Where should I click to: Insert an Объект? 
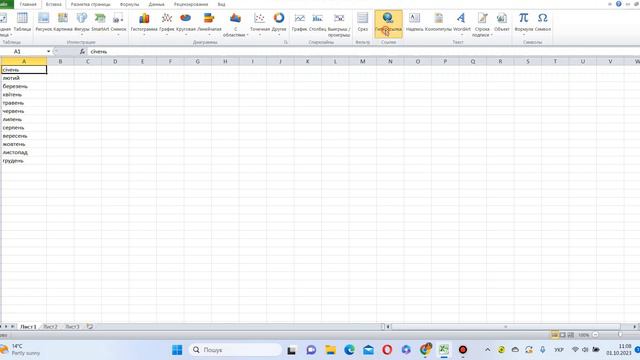point(502,22)
